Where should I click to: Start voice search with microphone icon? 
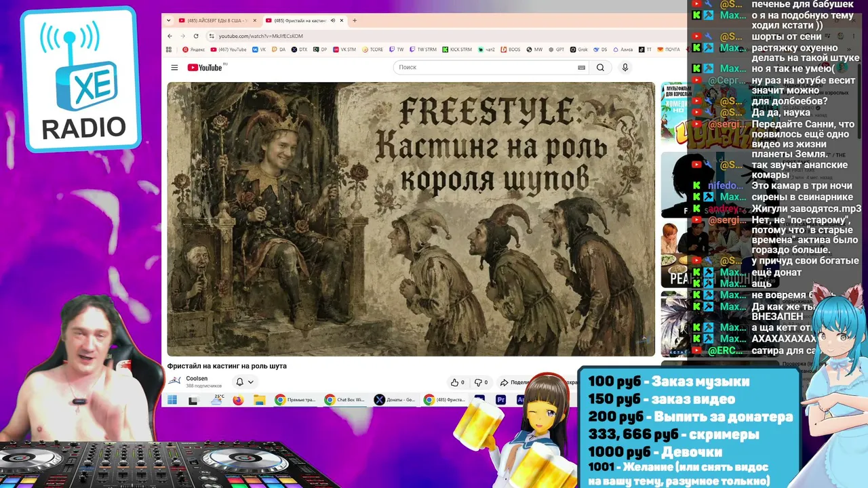tap(625, 68)
